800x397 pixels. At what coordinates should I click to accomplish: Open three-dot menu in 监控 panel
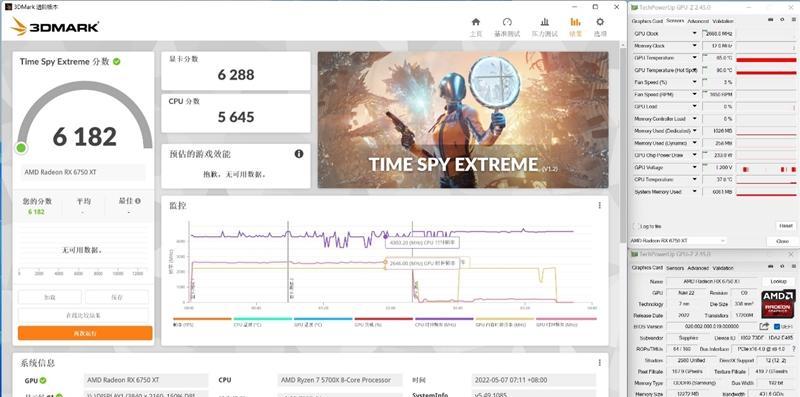point(599,205)
